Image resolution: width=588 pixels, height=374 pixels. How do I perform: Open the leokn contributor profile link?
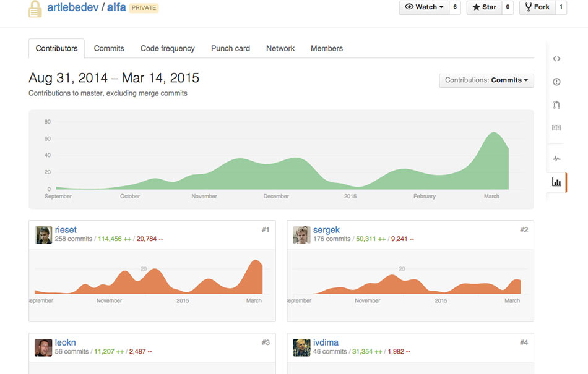coord(66,342)
